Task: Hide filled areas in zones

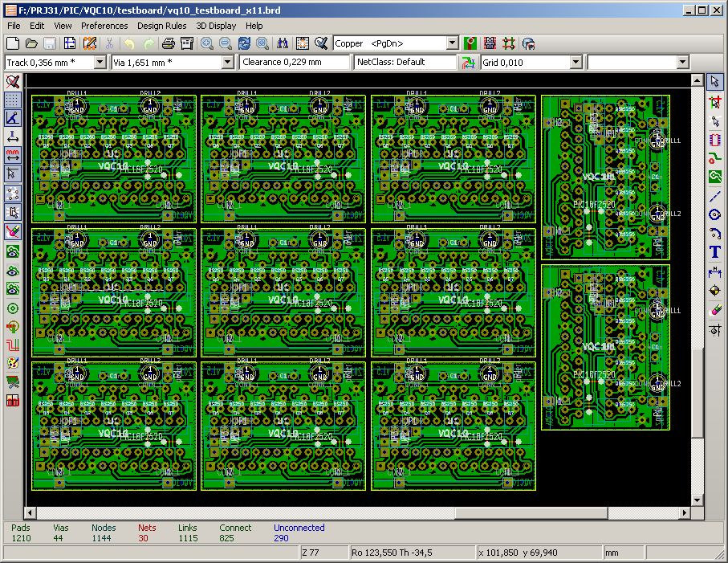Action: pos(13,271)
